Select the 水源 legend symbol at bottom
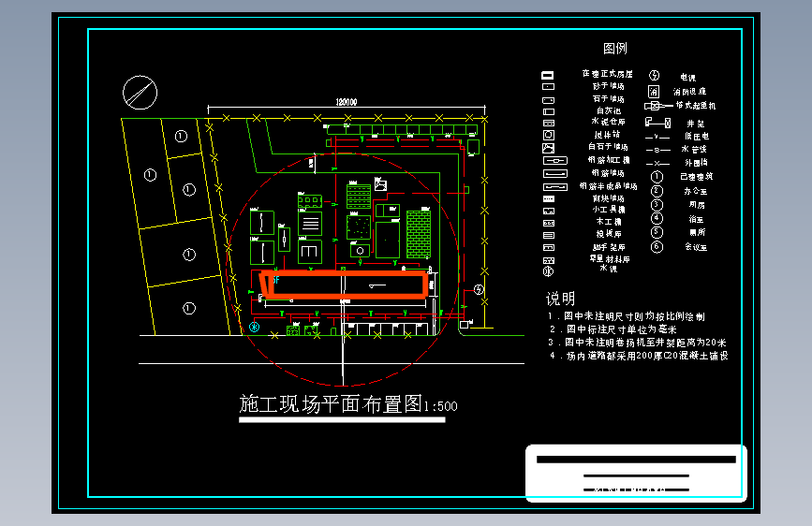Viewport: 812px width, 526px height. point(548,270)
